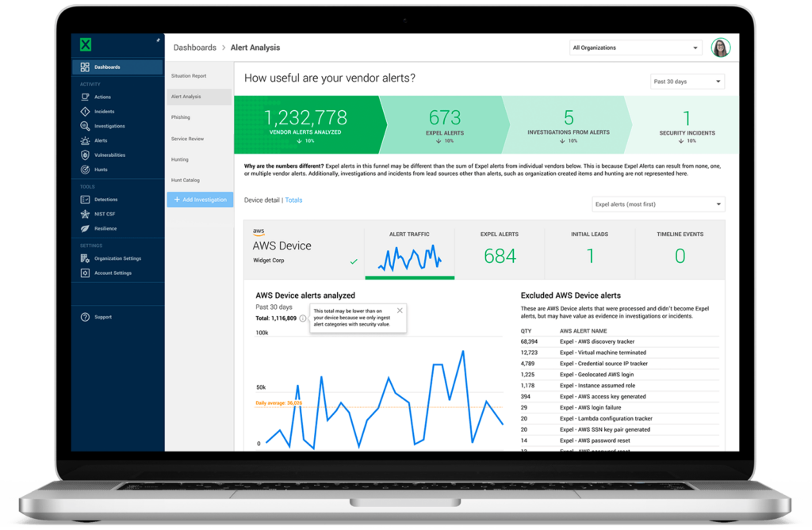
Task: Select the Timeline Events tab
Action: 680,252
